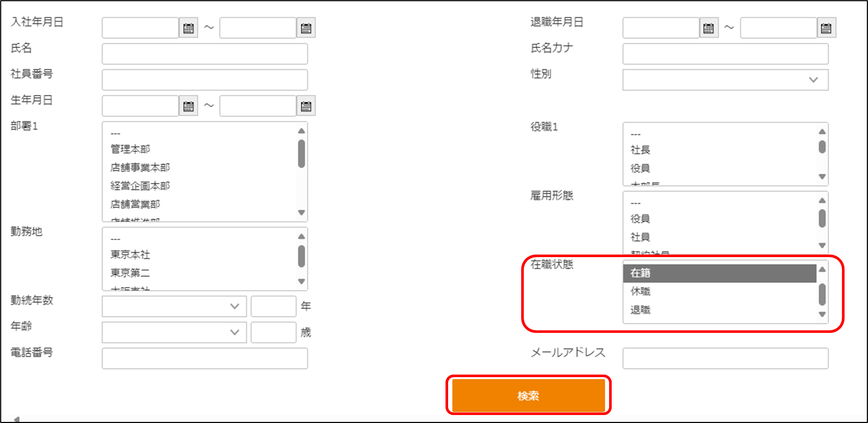Viewport: 868px width, 423px height.
Task: Focus the 氏名 input field
Action: [205, 54]
